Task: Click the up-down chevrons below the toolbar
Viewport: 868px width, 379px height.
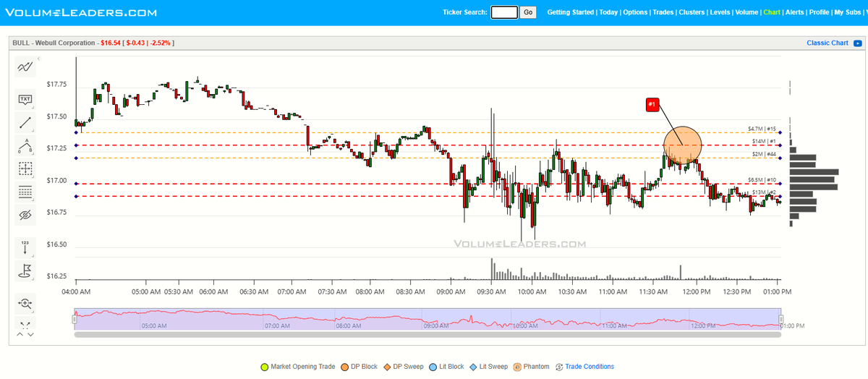Action: click(x=25, y=334)
